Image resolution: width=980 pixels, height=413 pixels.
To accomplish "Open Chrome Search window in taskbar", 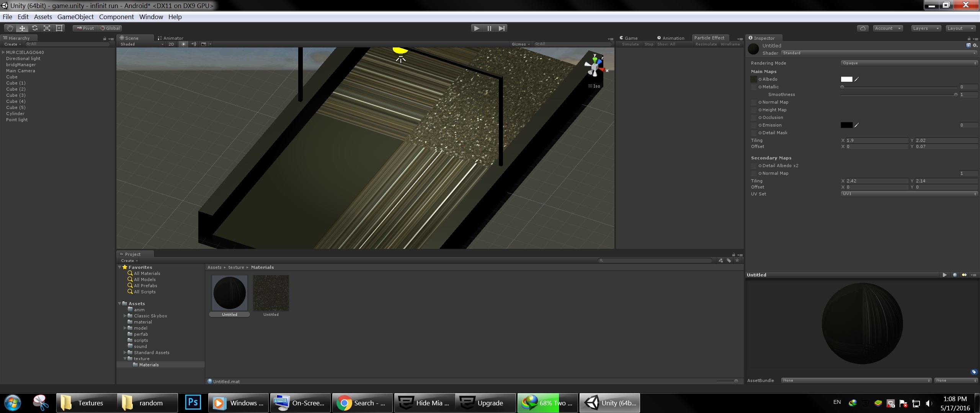I will (362, 403).
